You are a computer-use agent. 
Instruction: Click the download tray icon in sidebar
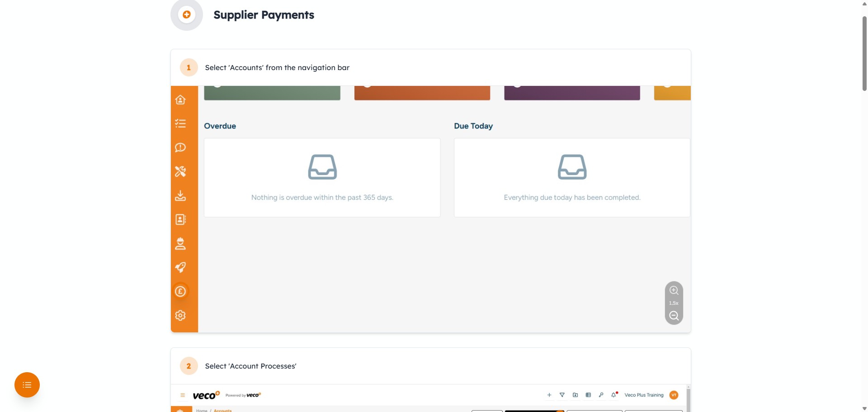tap(180, 195)
